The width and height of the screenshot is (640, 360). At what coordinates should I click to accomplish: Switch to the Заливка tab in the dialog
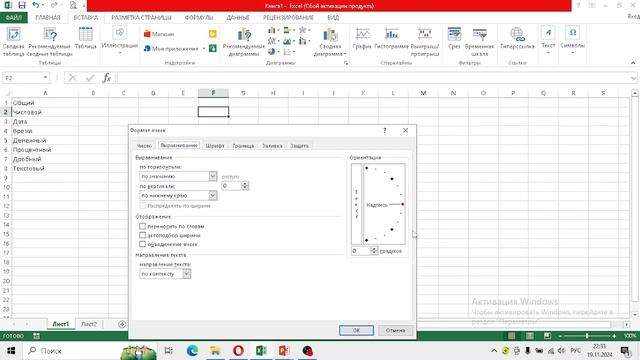click(x=272, y=146)
